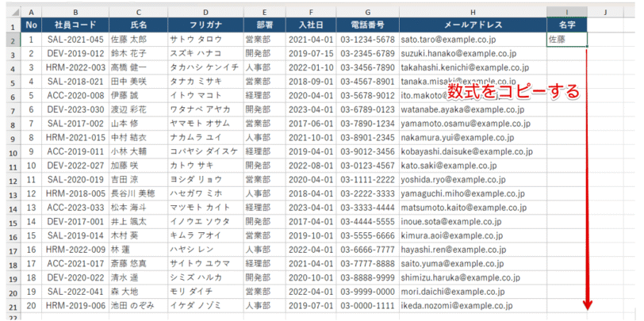The height and width of the screenshot is (321, 644).
Task: Select name cell 吉田 涼
Action: 139,180
